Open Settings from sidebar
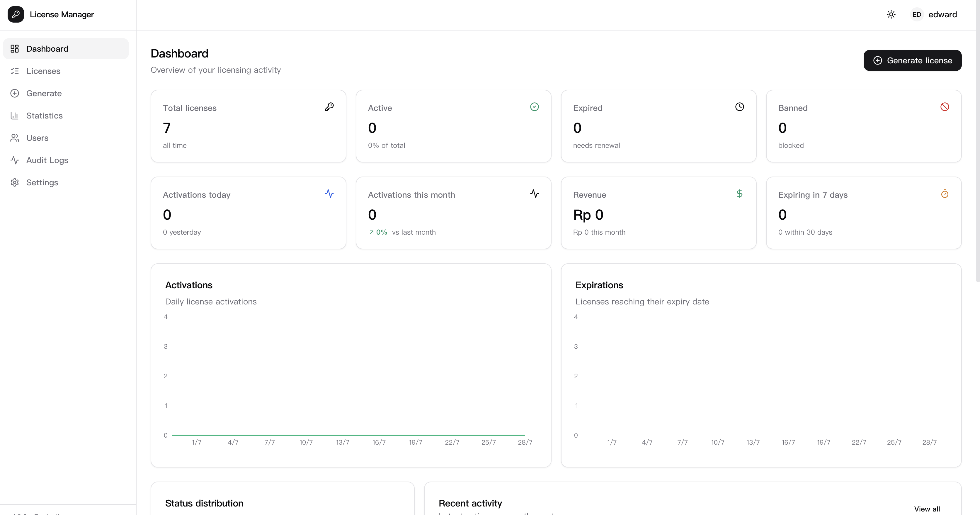980x515 pixels. (66, 182)
